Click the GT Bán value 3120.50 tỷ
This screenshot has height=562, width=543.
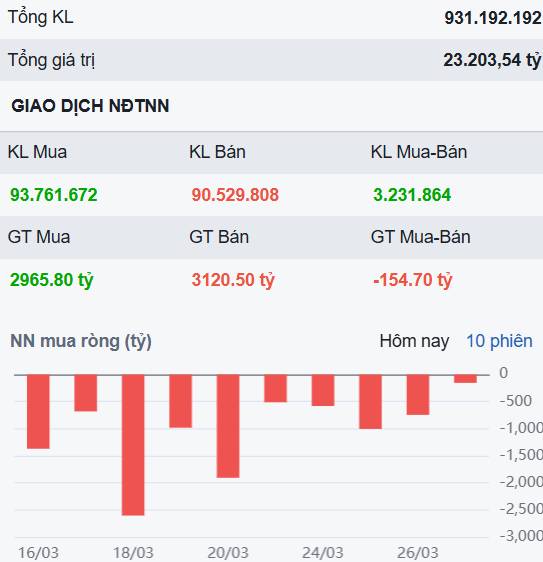pos(233,280)
